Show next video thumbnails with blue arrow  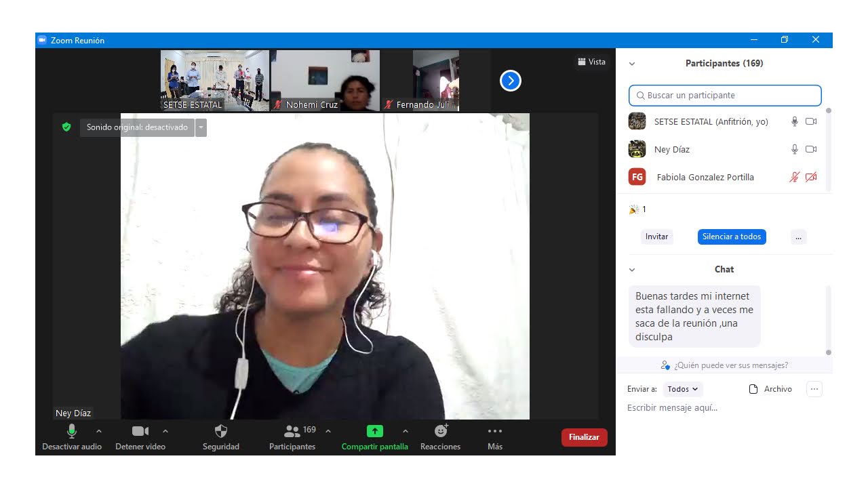(510, 81)
